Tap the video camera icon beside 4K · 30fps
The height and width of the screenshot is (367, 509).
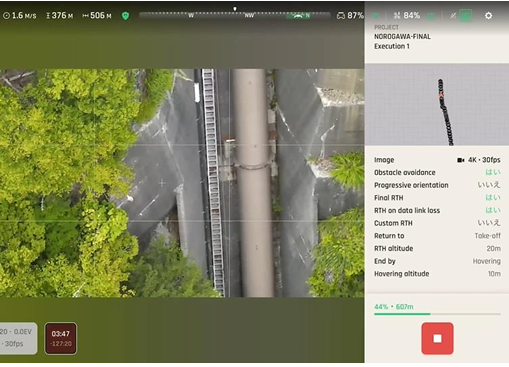point(460,160)
